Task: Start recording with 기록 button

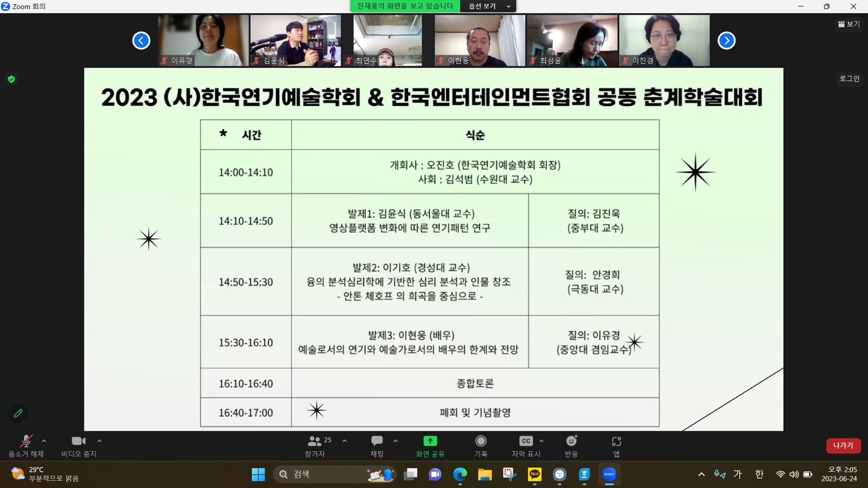Action: pyautogui.click(x=480, y=446)
